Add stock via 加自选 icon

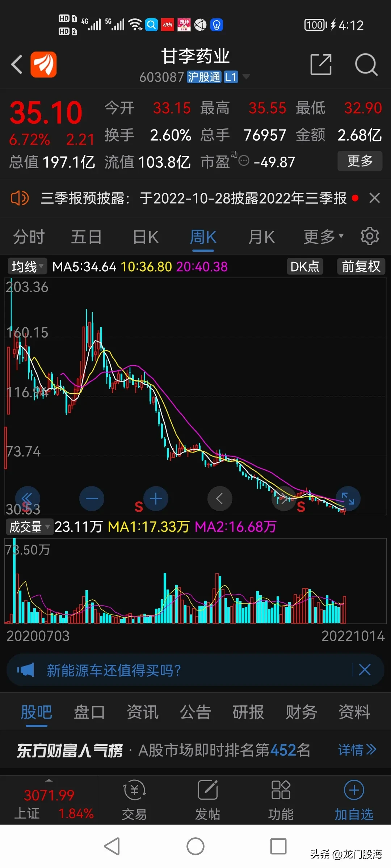coord(354,800)
